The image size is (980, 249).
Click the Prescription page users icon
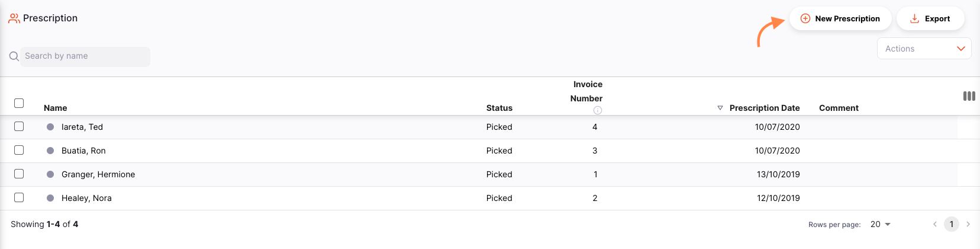click(14, 18)
